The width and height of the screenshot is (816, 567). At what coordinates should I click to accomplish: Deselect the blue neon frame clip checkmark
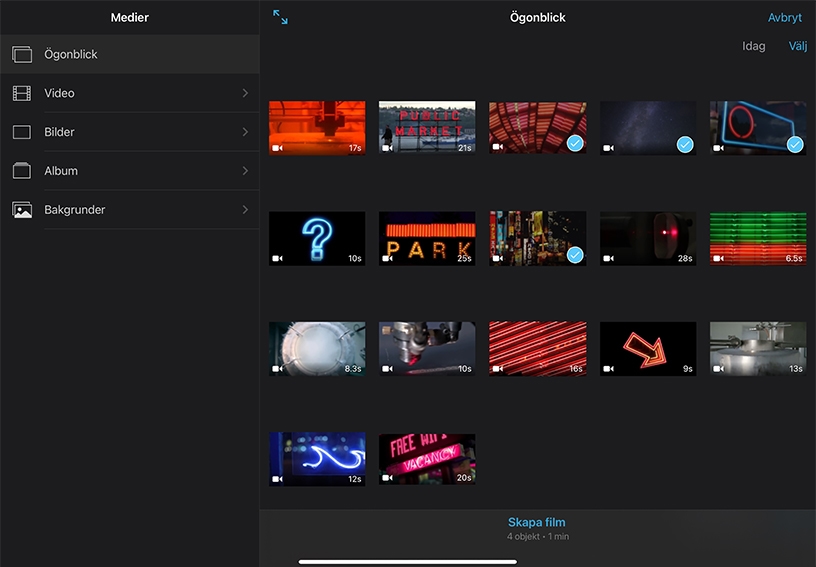[x=795, y=144]
